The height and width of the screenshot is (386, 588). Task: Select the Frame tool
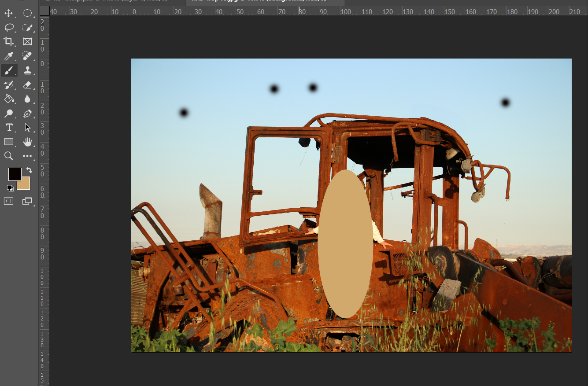pos(27,41)
